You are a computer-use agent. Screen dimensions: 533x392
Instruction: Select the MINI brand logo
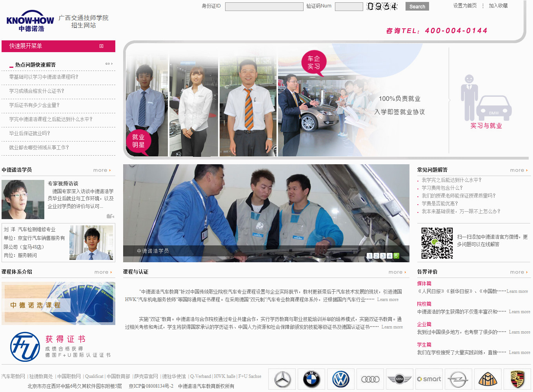[x=399, y=379]
